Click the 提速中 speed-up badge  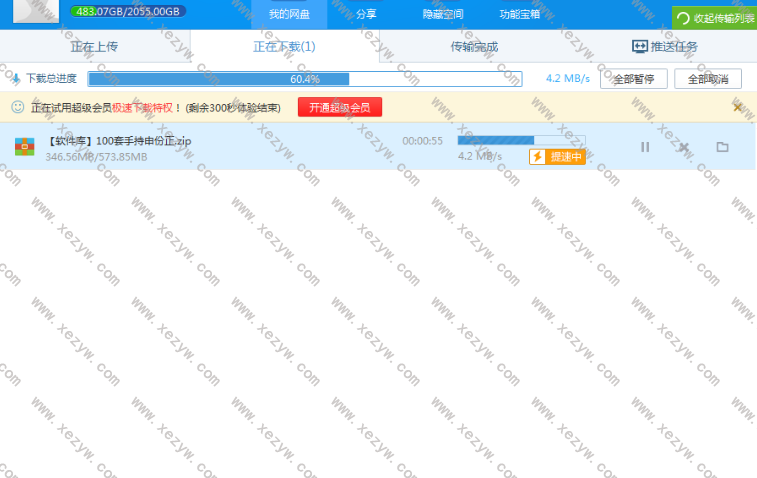point(557,157)
